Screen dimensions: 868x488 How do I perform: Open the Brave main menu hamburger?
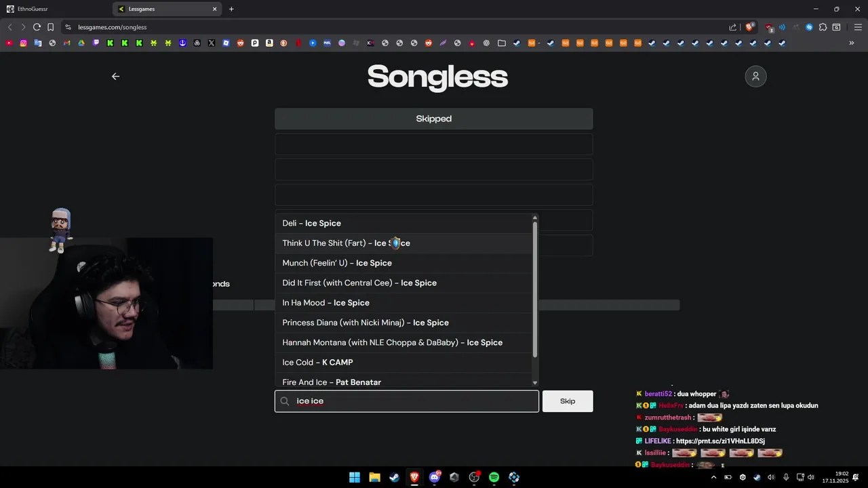tap(858, 27)
